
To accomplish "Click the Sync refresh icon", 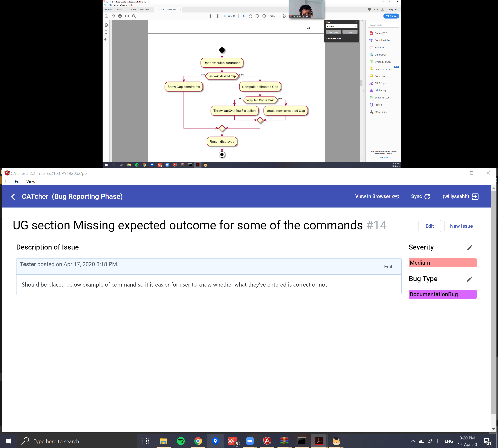I will coord(427,196).
